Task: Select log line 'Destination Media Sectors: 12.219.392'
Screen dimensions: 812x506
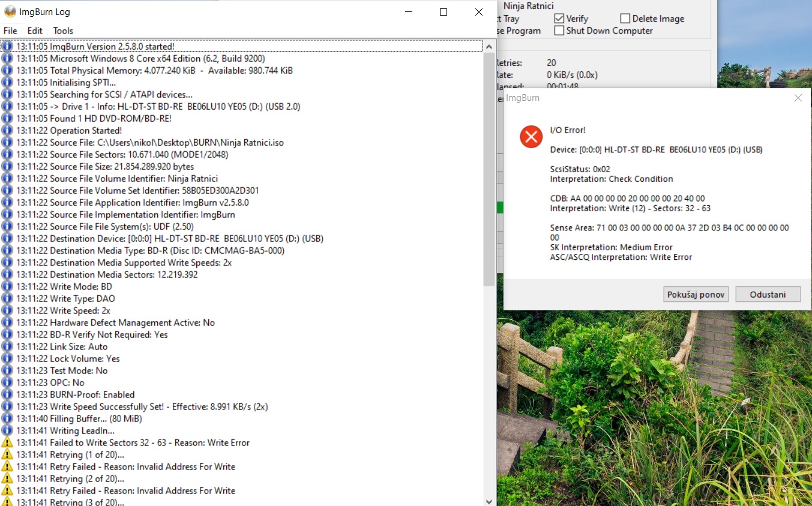Action: pyautogui.click(x=242, y=274)
